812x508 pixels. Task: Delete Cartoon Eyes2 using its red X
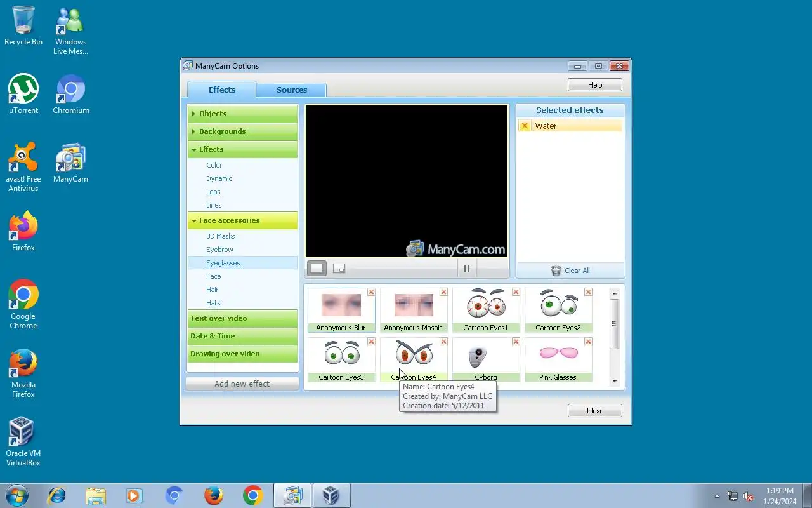pos(588,292)
